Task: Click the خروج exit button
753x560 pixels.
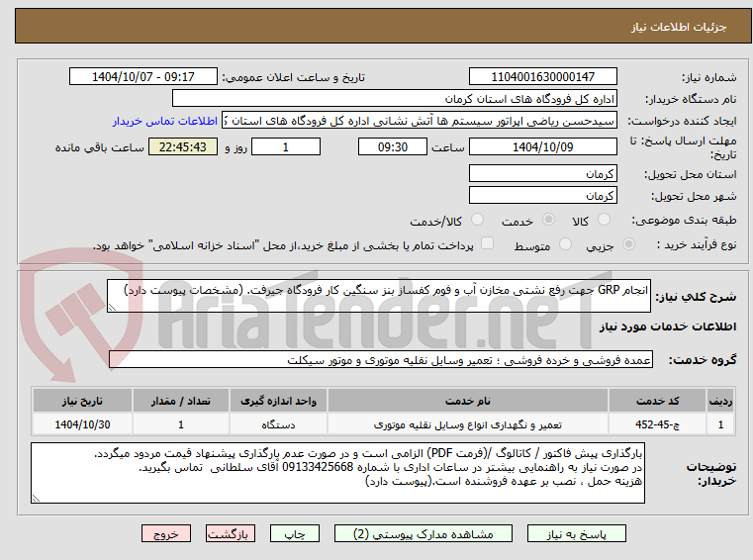Action: (x=166, y=533)
